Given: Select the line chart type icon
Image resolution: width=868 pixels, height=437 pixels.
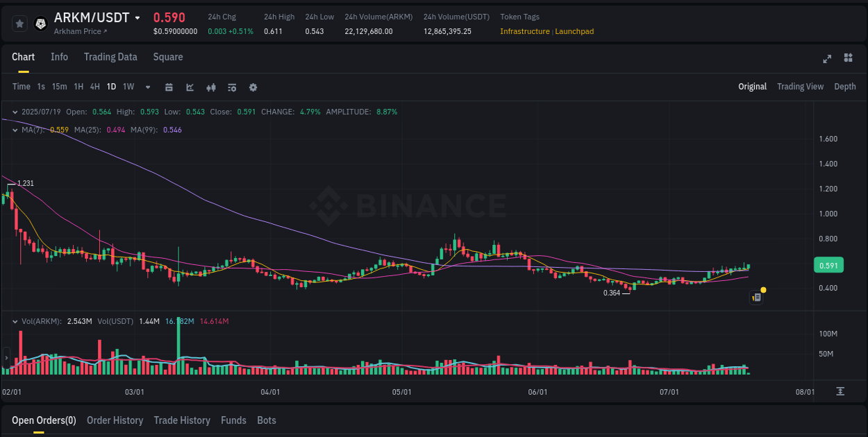Looking at the screenshot, I should tap(189, 87).
